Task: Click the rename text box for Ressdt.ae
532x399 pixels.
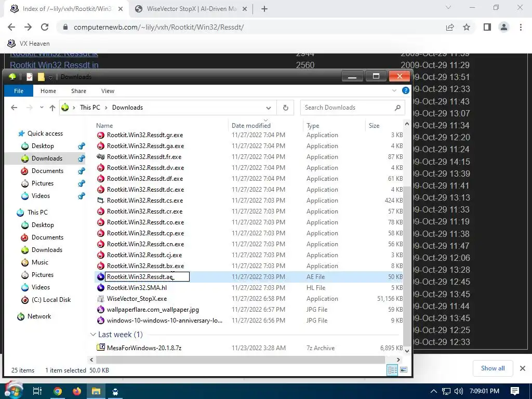Action: pos(147,277)
